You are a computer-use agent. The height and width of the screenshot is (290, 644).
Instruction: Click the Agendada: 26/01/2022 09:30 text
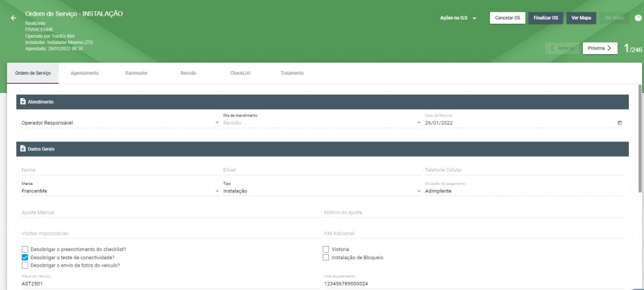tap(54, 48)
